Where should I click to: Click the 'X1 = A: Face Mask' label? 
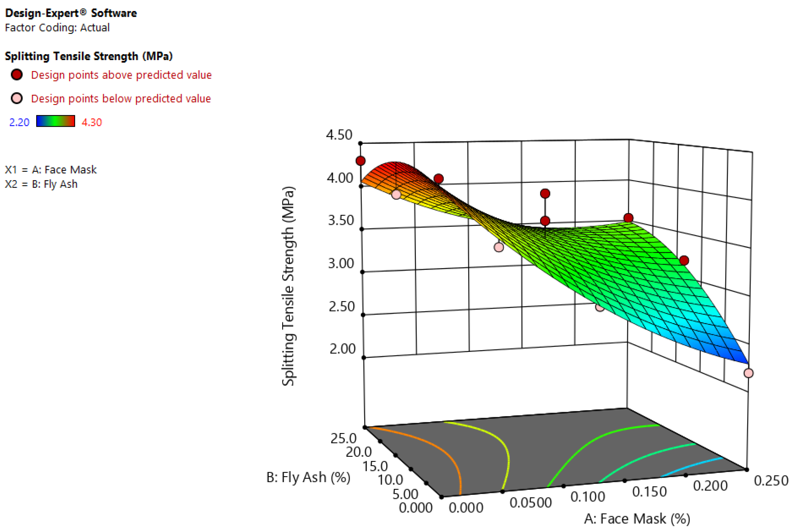[x=51, y=170]
